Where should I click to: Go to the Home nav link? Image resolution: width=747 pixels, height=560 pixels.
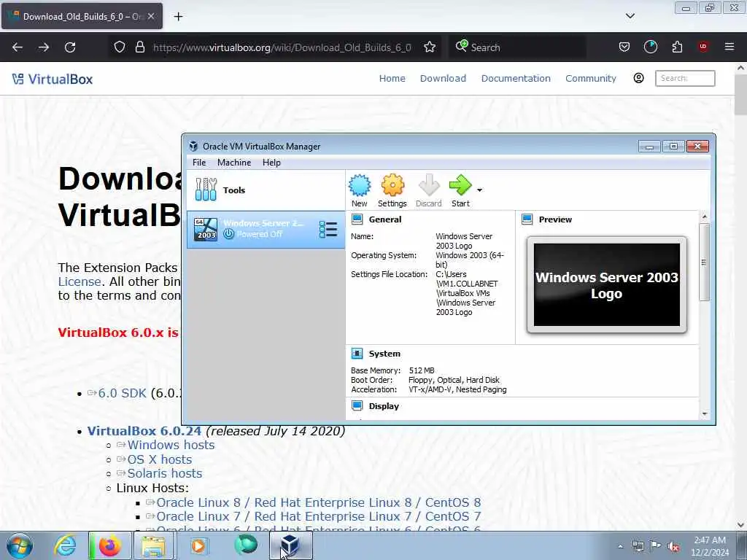(392, 78)
